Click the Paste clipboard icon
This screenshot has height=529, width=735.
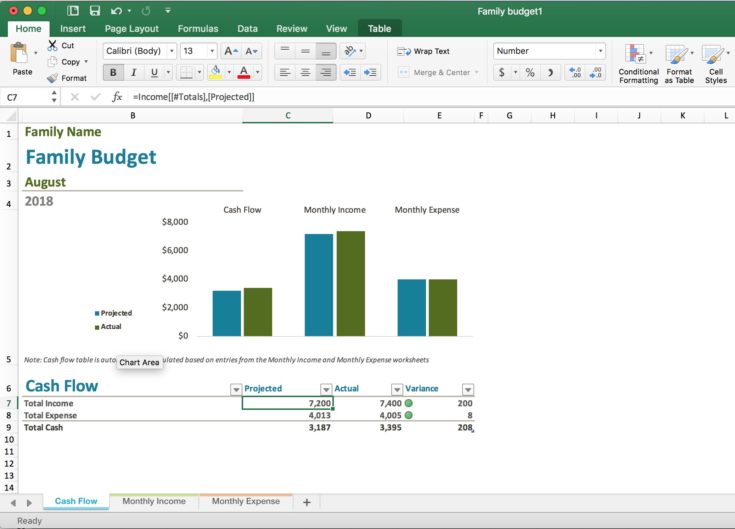click(x=19, y=53)
